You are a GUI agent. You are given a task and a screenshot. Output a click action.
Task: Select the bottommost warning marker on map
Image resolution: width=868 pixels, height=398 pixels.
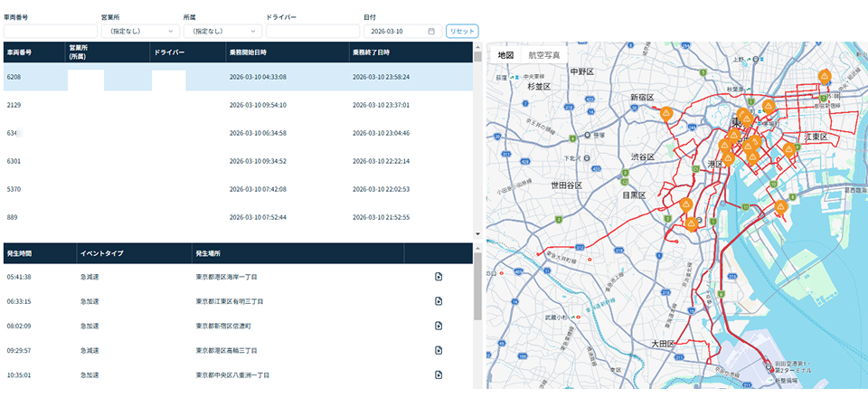coord(692,223)
